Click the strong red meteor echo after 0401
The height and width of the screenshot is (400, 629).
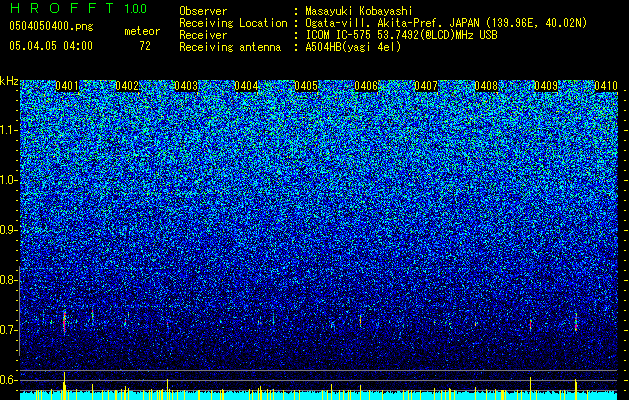tap(64, 322)
